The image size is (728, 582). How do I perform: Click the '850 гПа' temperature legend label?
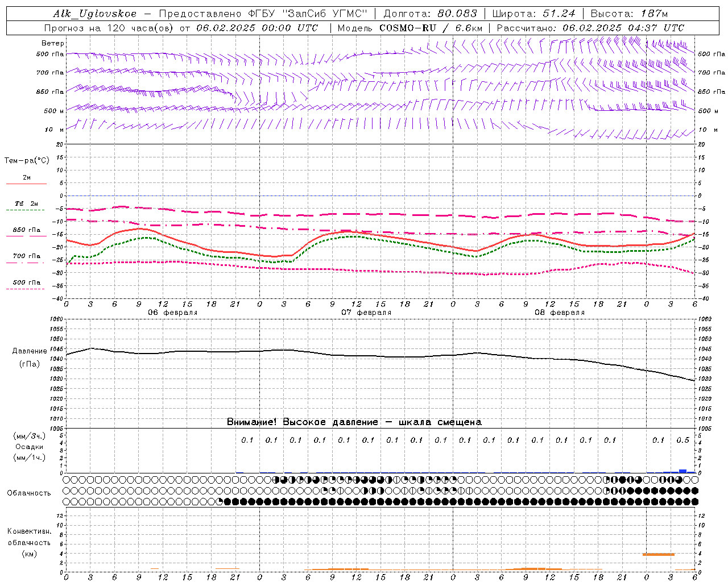26,230
